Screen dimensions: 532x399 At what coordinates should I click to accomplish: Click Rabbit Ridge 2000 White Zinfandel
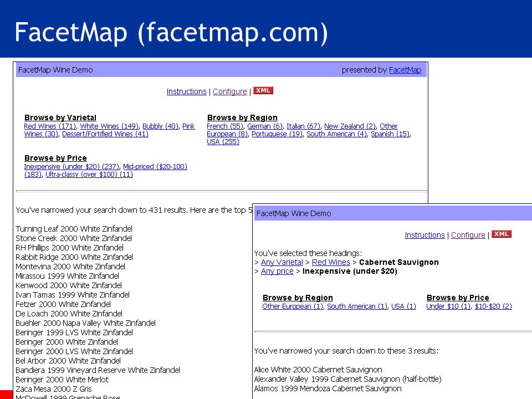pos(74,257)
